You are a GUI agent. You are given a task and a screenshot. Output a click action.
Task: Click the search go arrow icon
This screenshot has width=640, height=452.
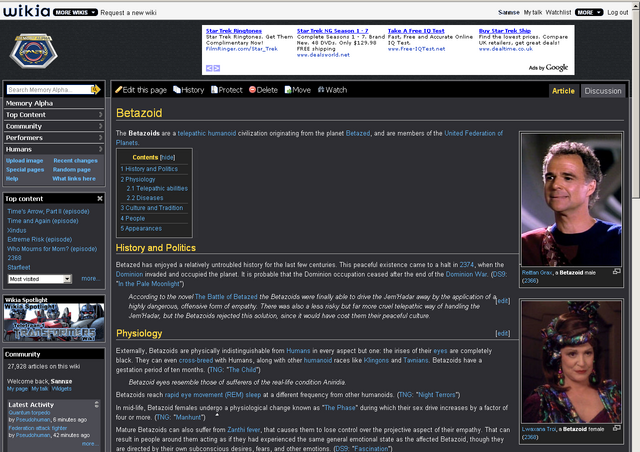click(x=96, y=89)
